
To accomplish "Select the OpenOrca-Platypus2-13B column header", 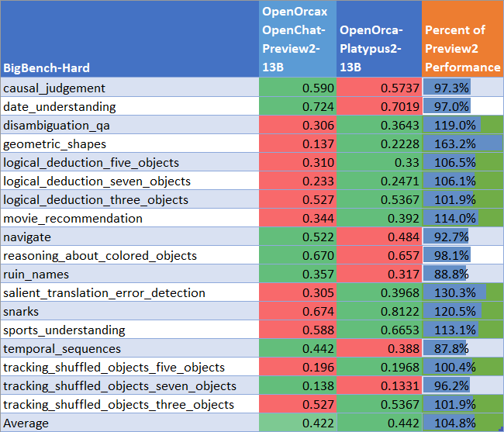I will click(x=378, y=39).
